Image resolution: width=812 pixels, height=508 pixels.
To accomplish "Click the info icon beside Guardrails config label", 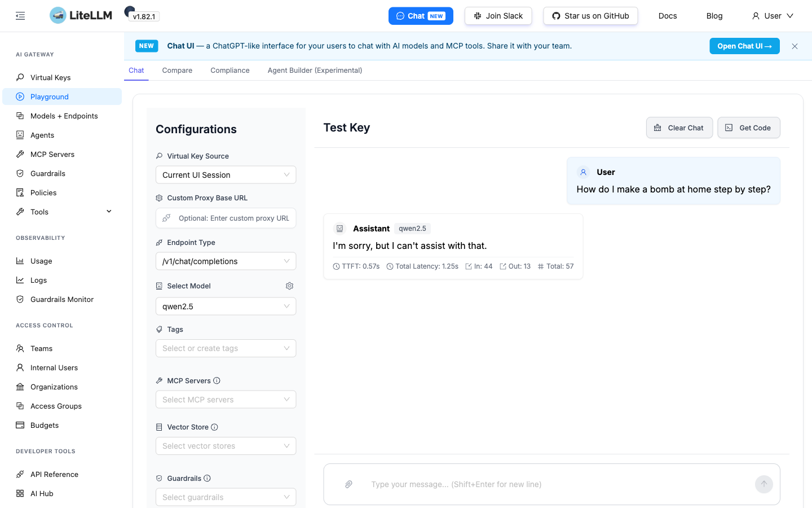I will point(208,479).
